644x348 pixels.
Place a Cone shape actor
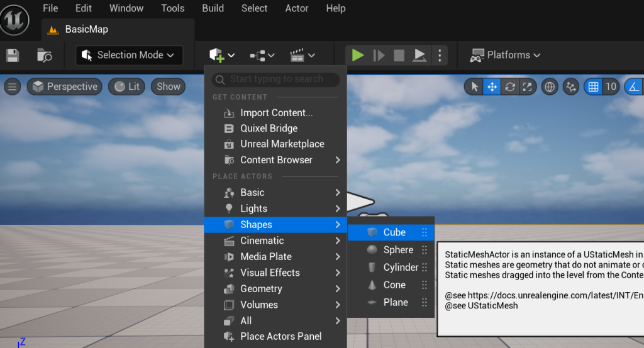(x=391, y=285)
